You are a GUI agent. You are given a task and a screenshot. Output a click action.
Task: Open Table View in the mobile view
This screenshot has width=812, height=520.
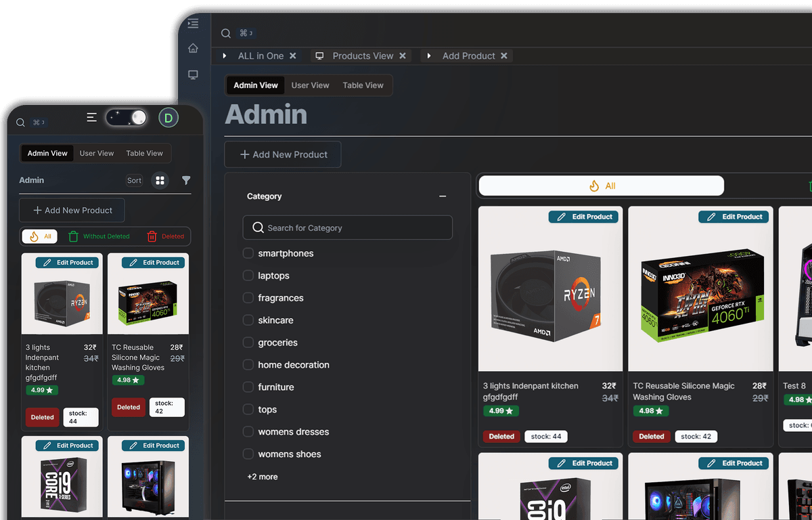click(145, 153)
